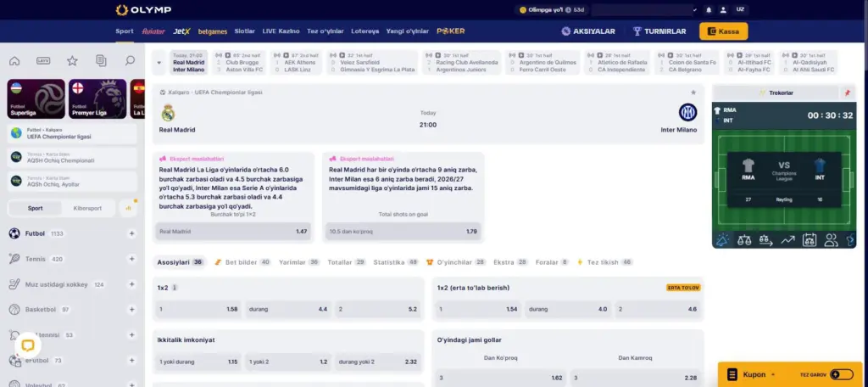Expand the Basketbol category with plus
The image size is (868, 387).
[x=131, y=310]
